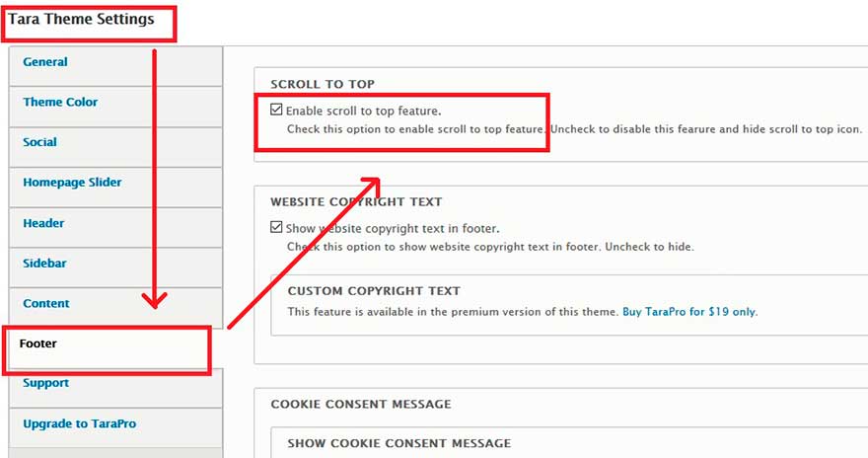Select the Footer tab
The width and height of the screenshot is (868, 458).
(38, 344)
